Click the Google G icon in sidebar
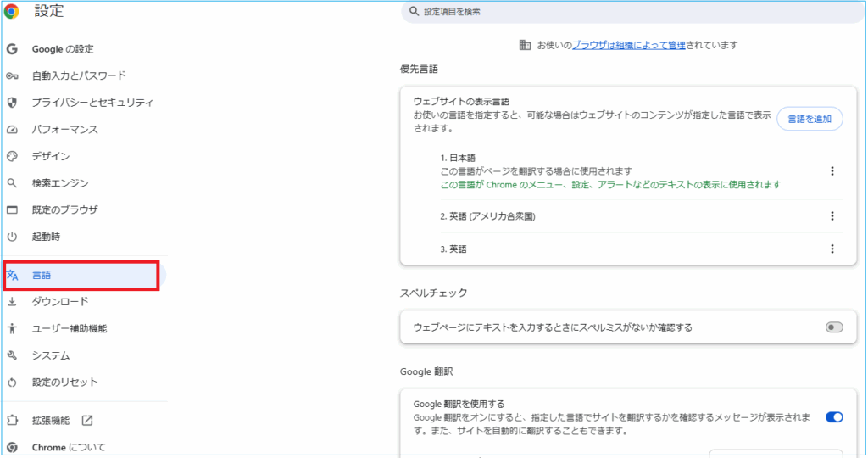Image resolution: width=868 pixels, height=458 pixels. (12, 49)
